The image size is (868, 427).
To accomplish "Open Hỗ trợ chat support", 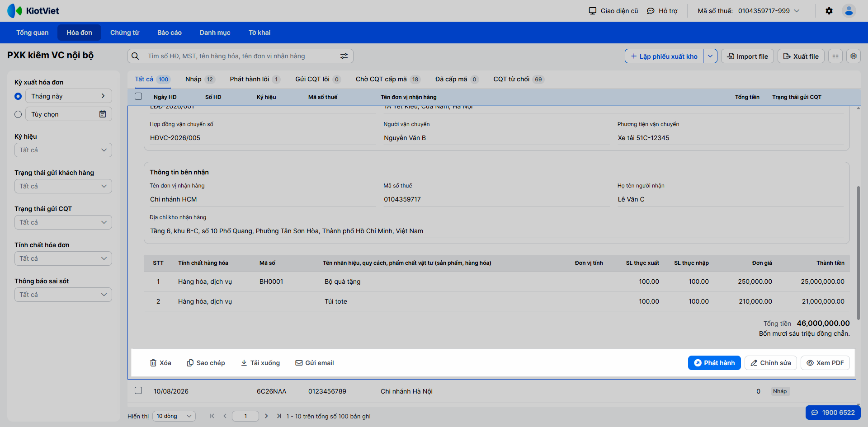I will [662, 11].
